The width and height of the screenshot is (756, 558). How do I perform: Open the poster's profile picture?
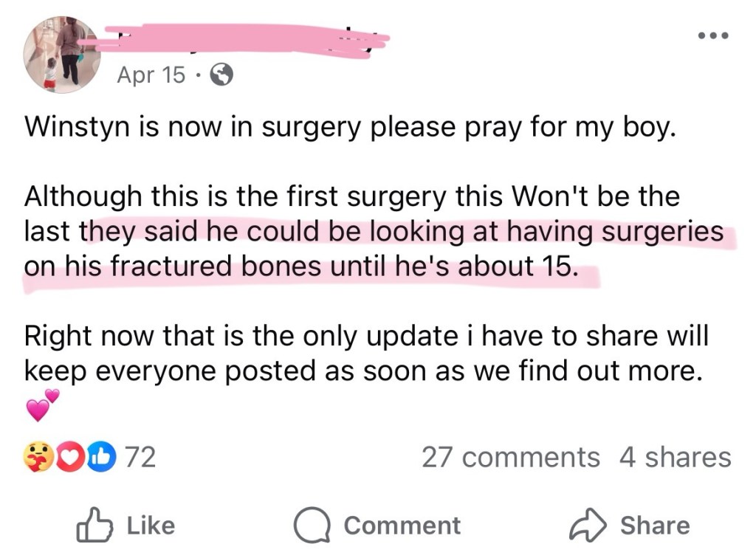point(62,54)
